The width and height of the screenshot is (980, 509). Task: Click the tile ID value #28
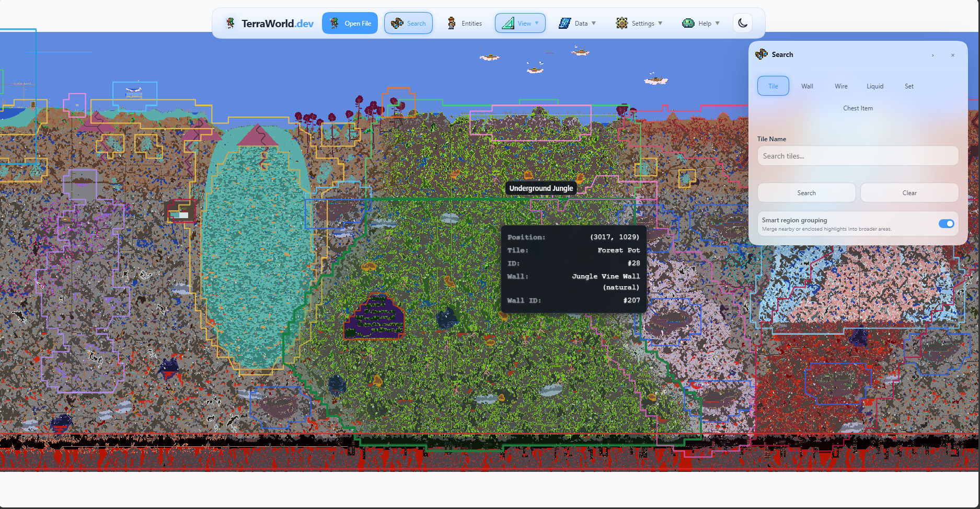[x=633, y=263]
